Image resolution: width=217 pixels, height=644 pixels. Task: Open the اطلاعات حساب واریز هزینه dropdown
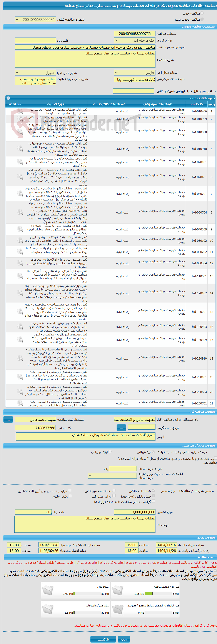tap(112, 476)
